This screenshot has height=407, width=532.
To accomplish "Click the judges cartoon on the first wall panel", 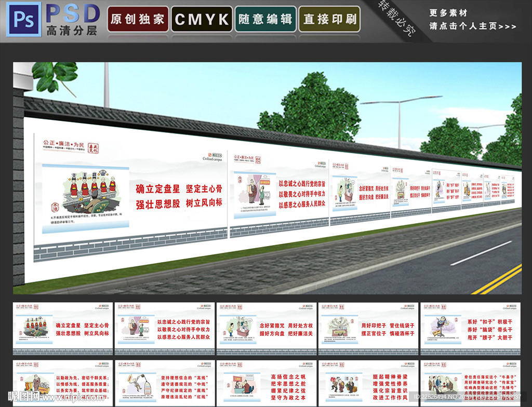I will click(91, 192).
